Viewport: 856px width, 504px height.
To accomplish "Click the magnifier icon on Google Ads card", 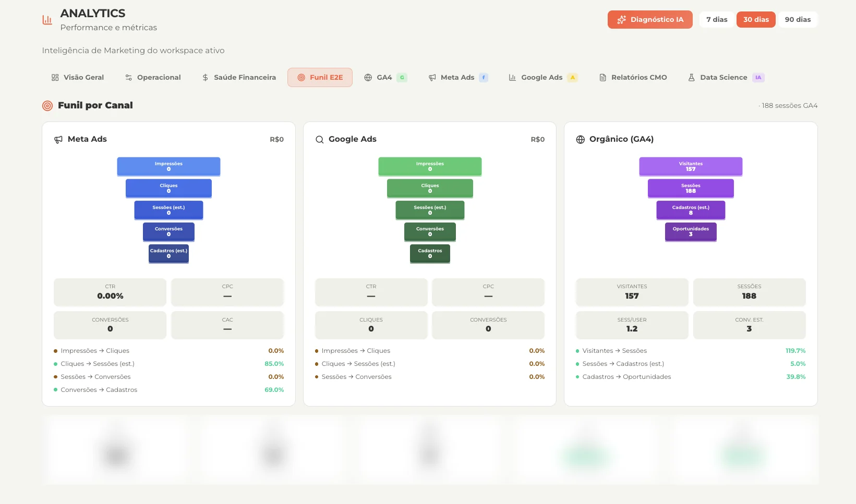I will click(319, 140).
